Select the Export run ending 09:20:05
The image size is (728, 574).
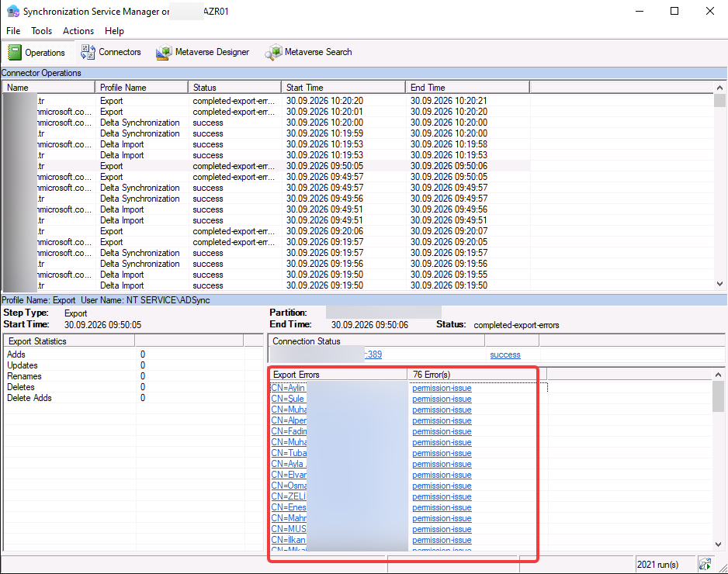coord(266,242)
